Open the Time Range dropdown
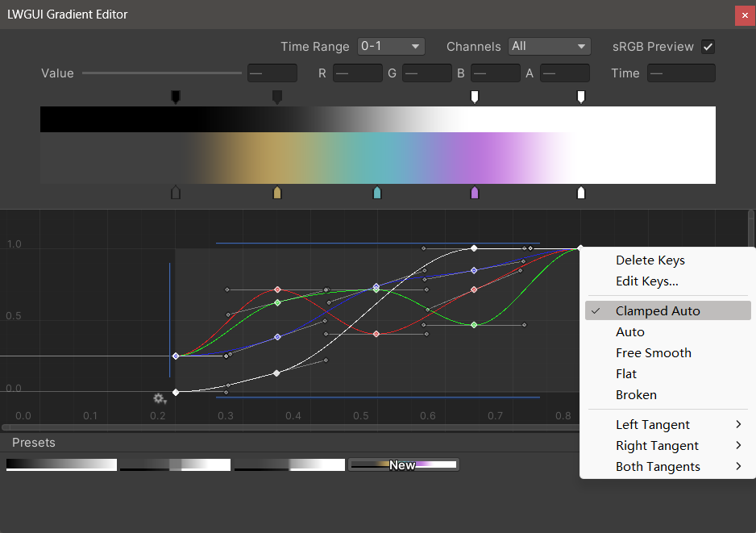This screenshot has width=756, height=533. coord(391,47)
